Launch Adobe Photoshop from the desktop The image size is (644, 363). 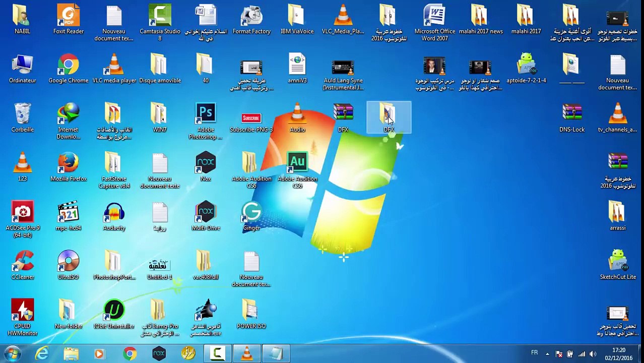click(x=206, y=121)
